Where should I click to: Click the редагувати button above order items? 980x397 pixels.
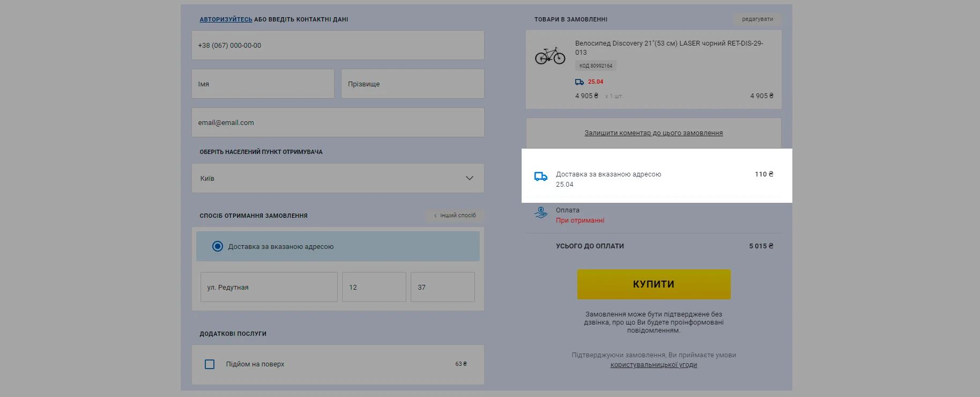[x=758, y=19]
